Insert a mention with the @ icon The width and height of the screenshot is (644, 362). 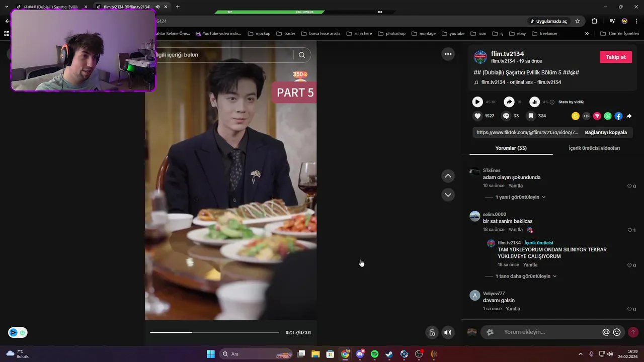click(606, 332)
